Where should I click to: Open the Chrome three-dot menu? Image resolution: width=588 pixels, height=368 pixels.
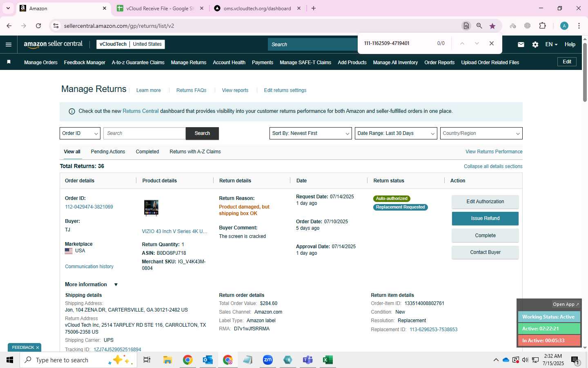(579, 26)
